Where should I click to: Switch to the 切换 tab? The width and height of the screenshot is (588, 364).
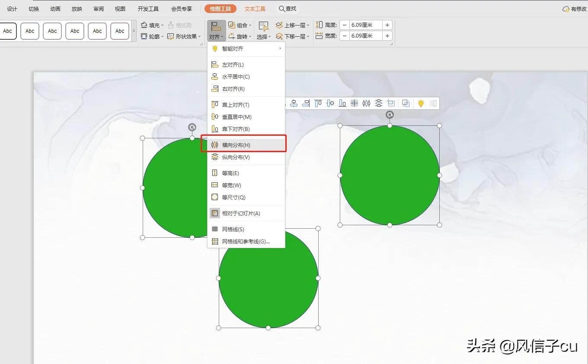pos(34,9)
